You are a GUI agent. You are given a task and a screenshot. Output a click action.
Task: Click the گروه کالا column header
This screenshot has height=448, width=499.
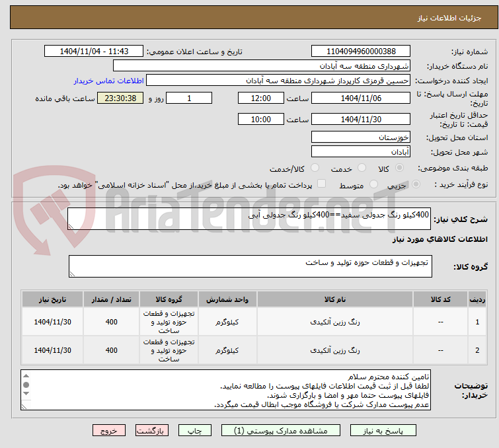tap(169, 299)
